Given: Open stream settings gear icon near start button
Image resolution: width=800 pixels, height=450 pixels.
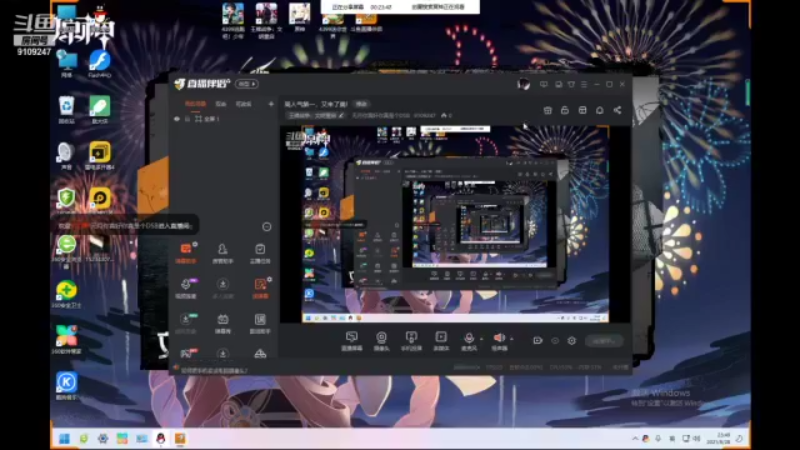Looking at the screenshot, I should [x=571, y=340].
